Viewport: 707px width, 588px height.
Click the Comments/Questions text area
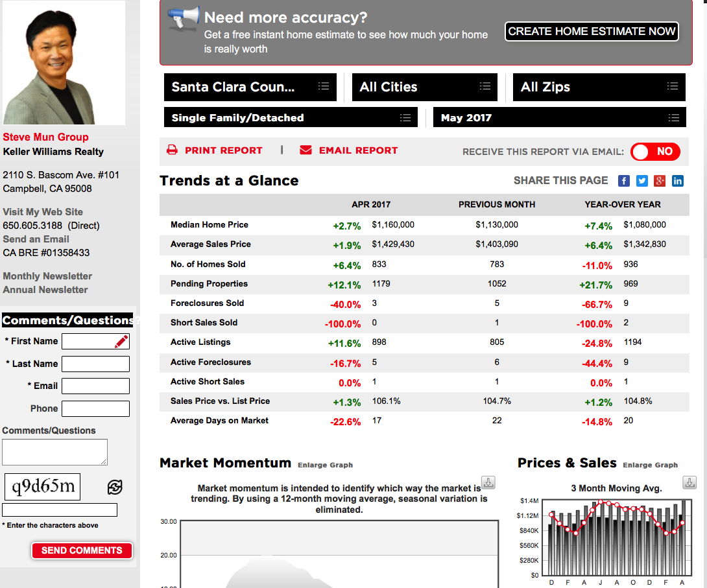click(54, 452)
